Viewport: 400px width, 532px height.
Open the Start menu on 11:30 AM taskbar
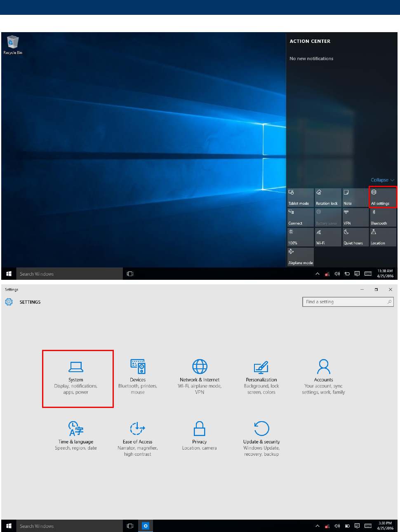9,274
